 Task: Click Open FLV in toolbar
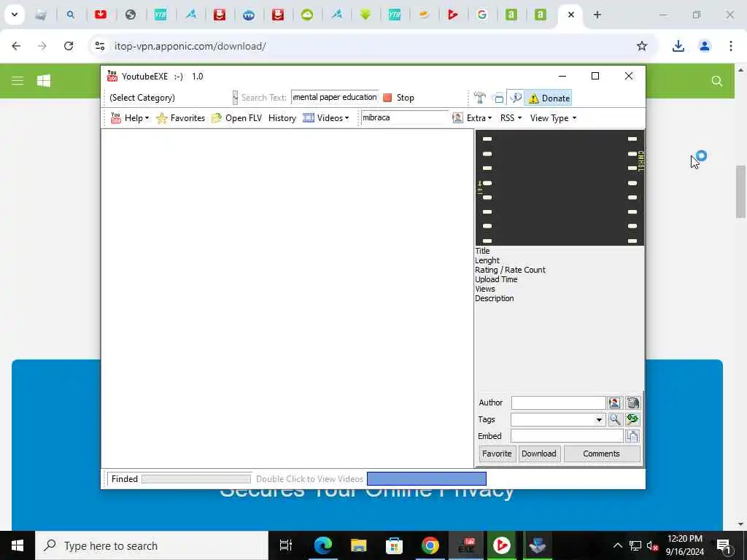tap(244, 118)
